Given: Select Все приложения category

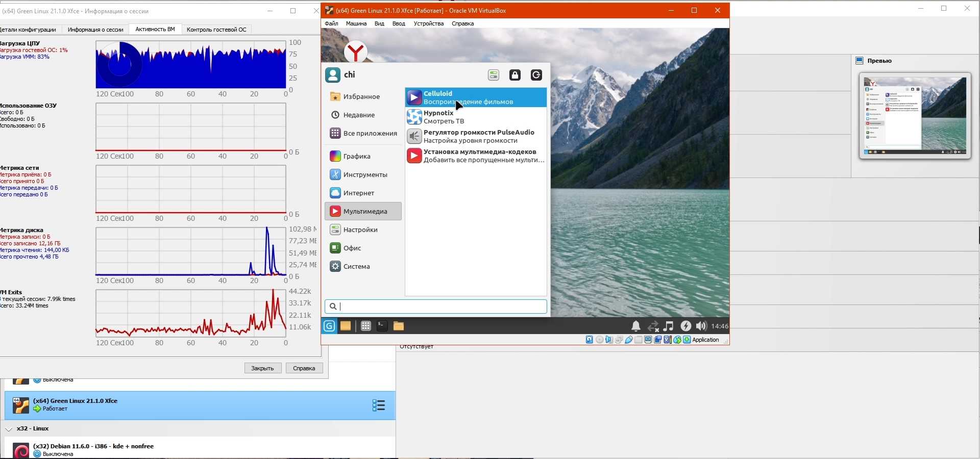Looking at the screenshot, I should coord(363,134).
